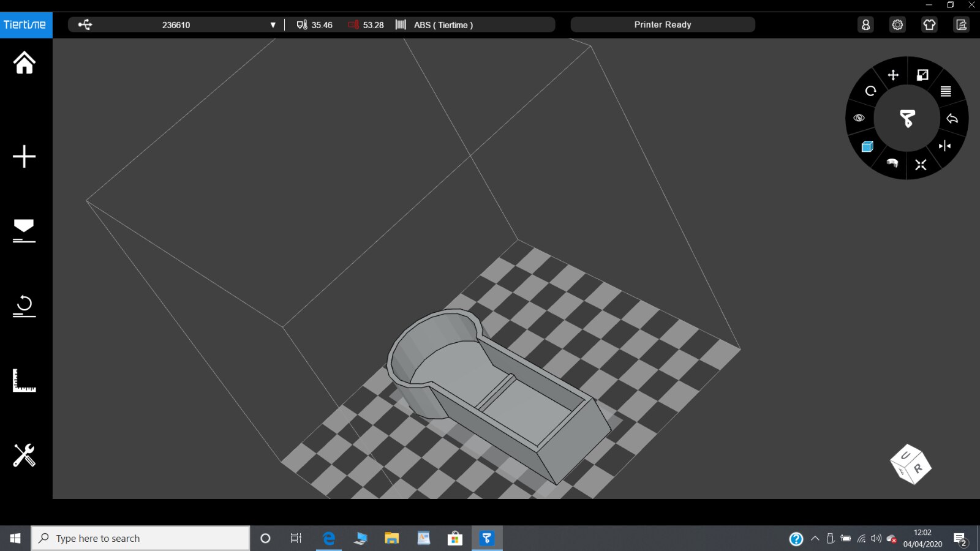980x551 pixels.
Task: Select the Scale tool on the wheel
Action: pyautogui.click(x=922, y=75)
